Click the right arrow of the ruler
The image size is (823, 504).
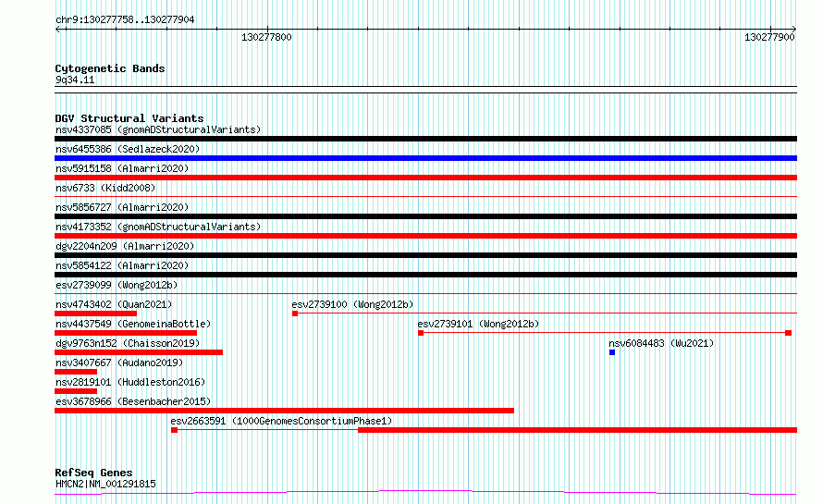pyautogui.click(x=794, y=30)
